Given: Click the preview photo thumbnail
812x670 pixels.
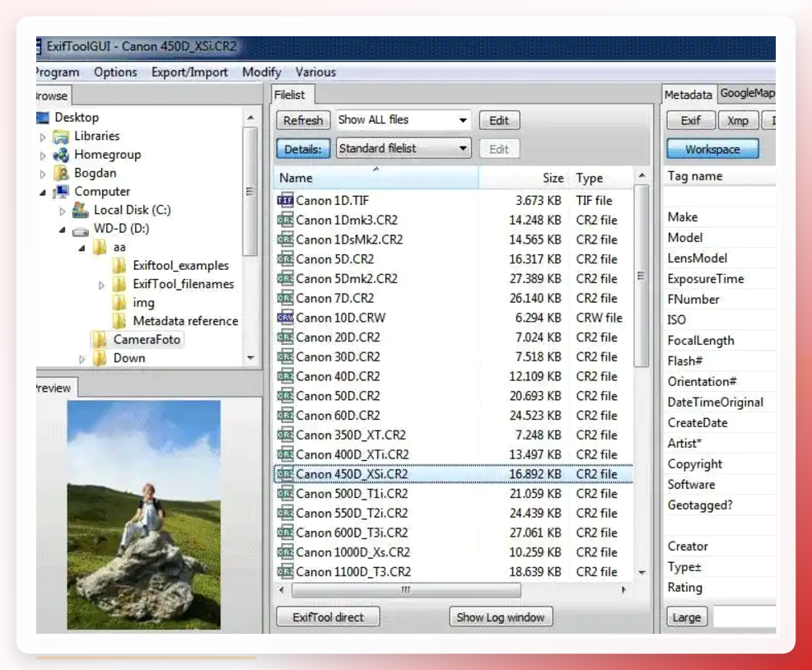Looking at the screenshot, I should (143, 514).
